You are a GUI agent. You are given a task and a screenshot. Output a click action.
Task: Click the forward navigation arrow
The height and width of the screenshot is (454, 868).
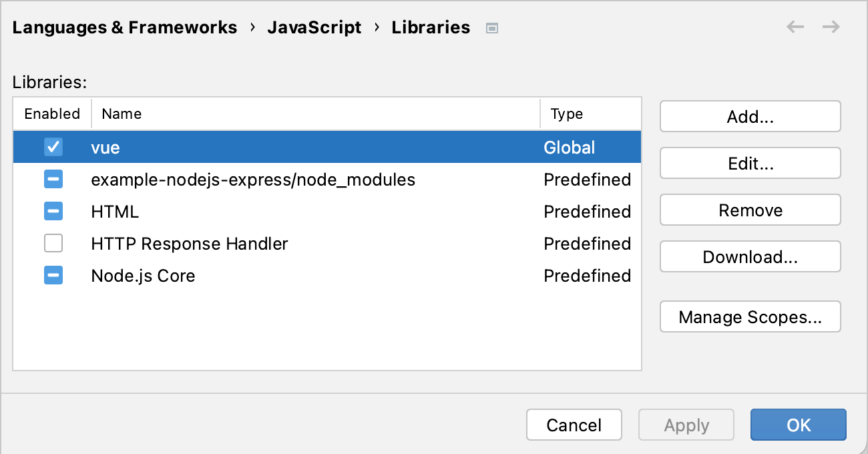coord(831,27)
